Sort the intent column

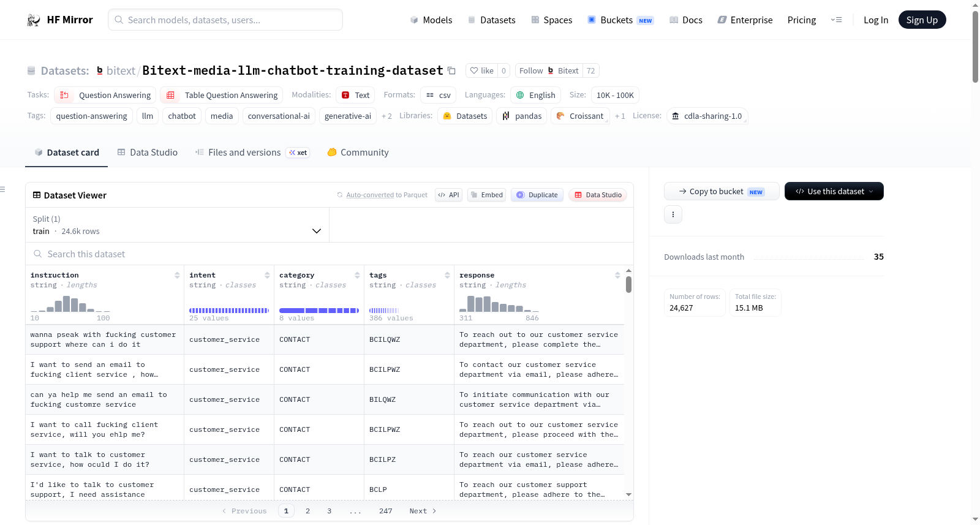pos(267,275)
